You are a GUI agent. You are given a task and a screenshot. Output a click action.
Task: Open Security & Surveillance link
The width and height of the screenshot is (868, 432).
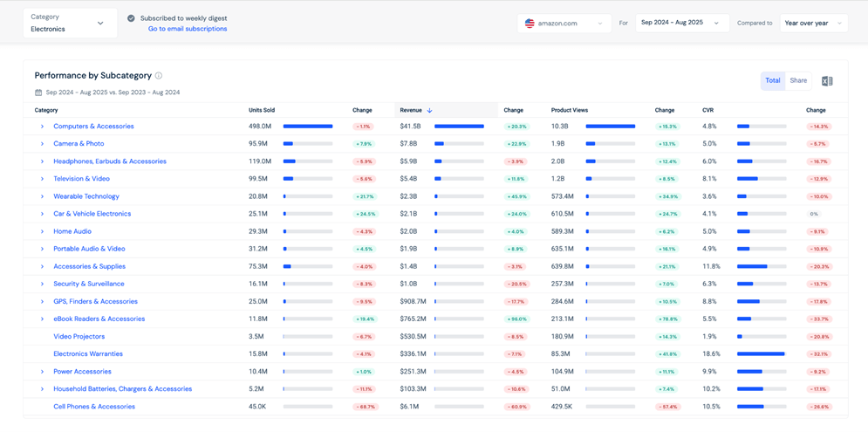pyautogui.click(x=89, y=285)
